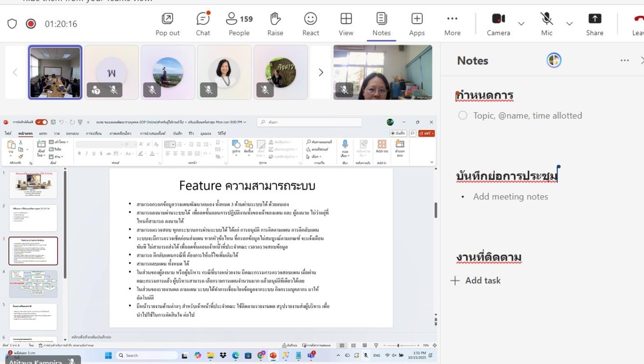Open the More actions menu
644x364 pixels.
(x=452, y=24)
